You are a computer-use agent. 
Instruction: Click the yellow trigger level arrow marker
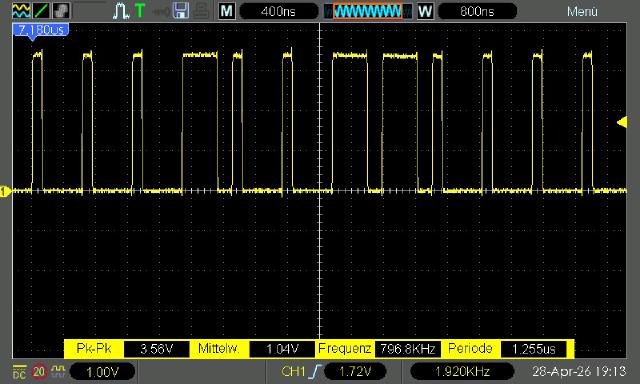click(622, 122)
